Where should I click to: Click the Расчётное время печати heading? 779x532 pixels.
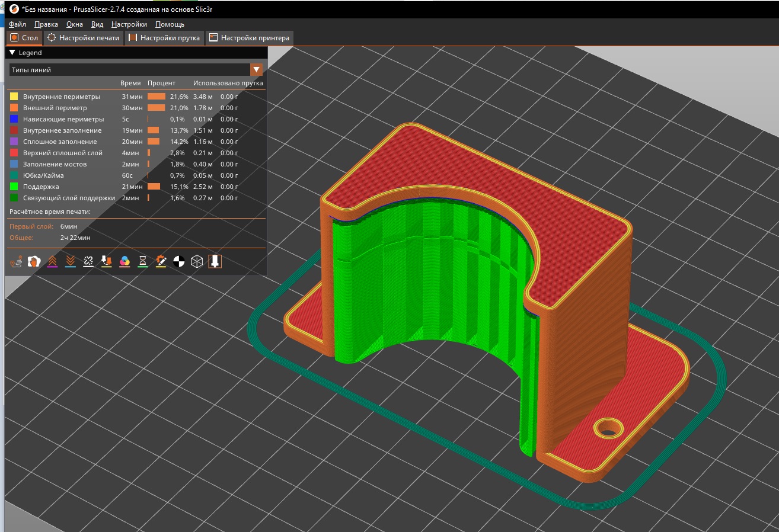[50, 211]
